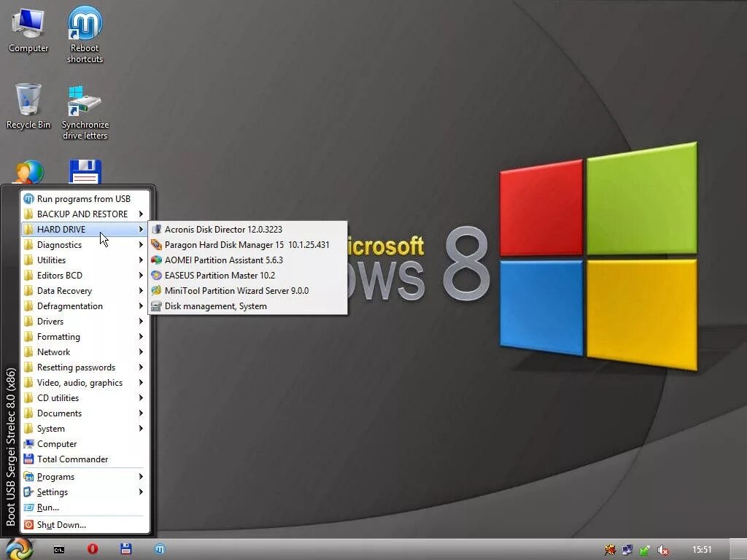Expand the Data Recovery submenu arrow
Viewport: 747px width, 560px height.
141,290
